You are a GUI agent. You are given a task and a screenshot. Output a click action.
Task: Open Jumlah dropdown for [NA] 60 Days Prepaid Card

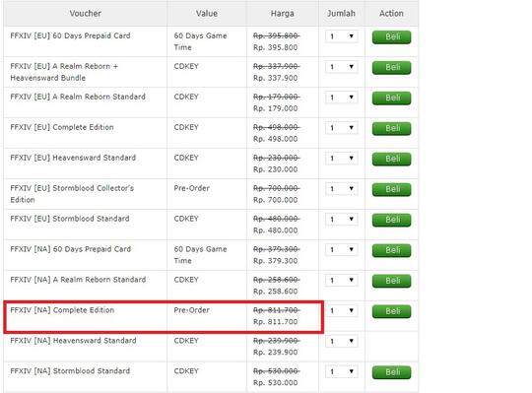[341, 250]
